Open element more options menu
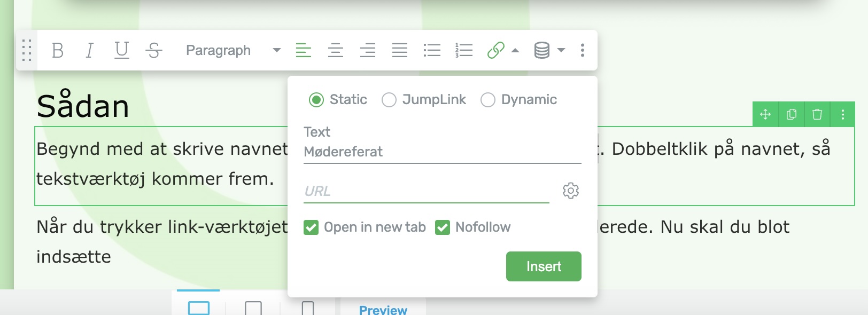The image size is (868, 315). (x=843, y=114)
